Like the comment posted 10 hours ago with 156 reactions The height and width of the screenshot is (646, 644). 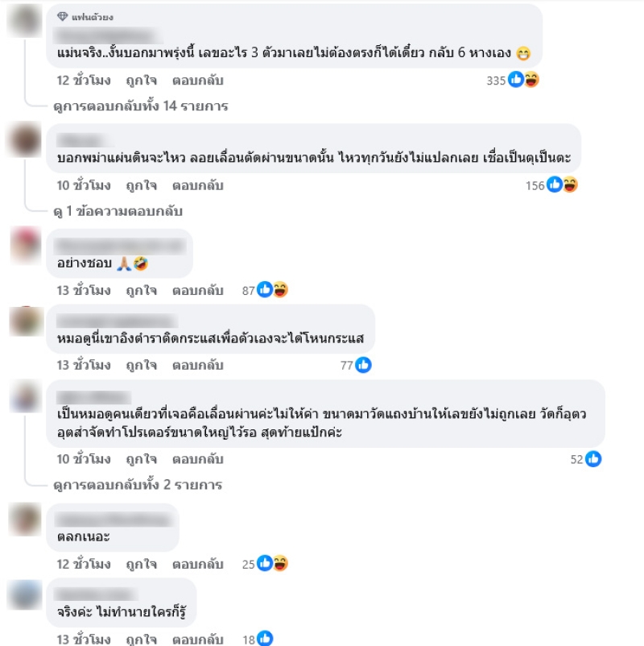coord(141,186)
